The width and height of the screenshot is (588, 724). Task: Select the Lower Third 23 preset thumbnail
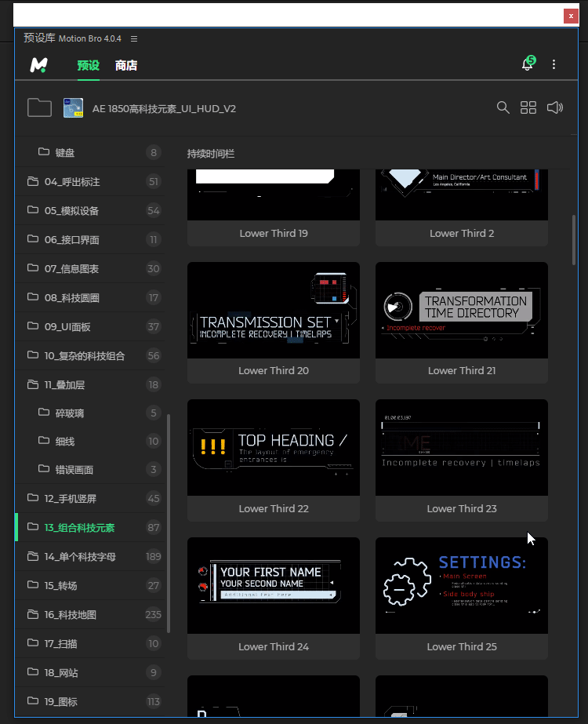pyautogui.click(x=462, y=448)
